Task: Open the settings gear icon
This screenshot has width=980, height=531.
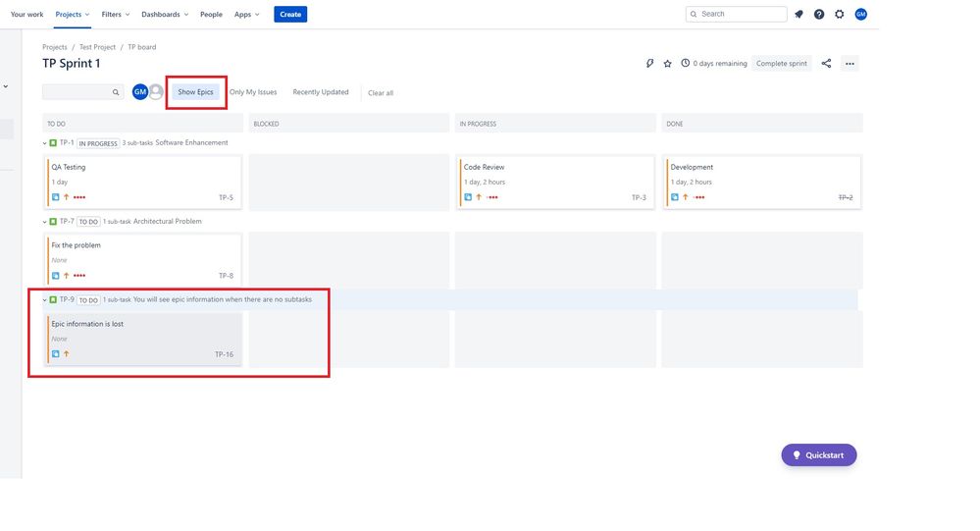Action: coord(840,14)
